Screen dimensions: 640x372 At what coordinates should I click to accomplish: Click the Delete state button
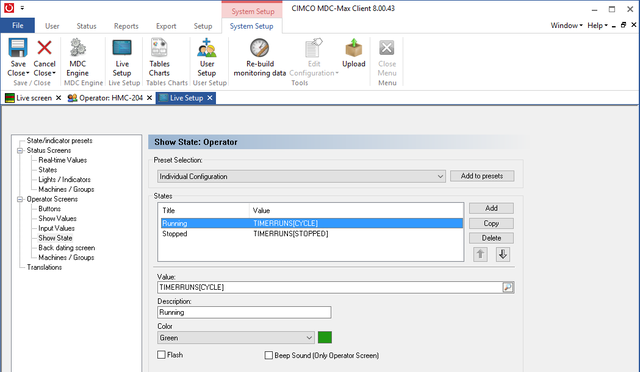click(491, 238)
